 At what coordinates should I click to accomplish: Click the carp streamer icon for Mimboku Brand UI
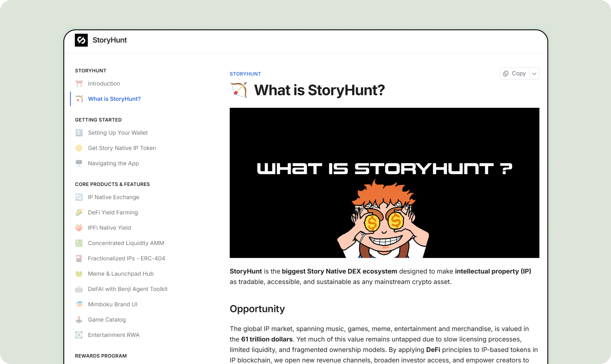pyautogui.click(x=79, y=304)
